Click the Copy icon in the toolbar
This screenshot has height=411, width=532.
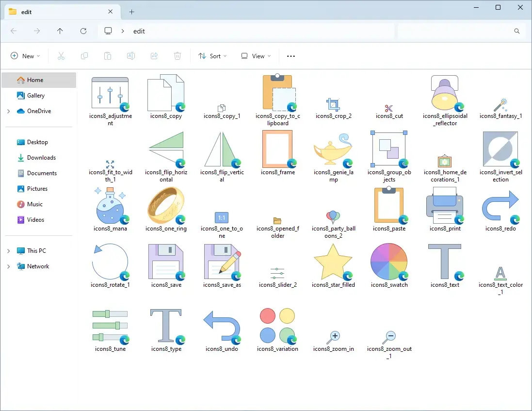tap(84, 56)
